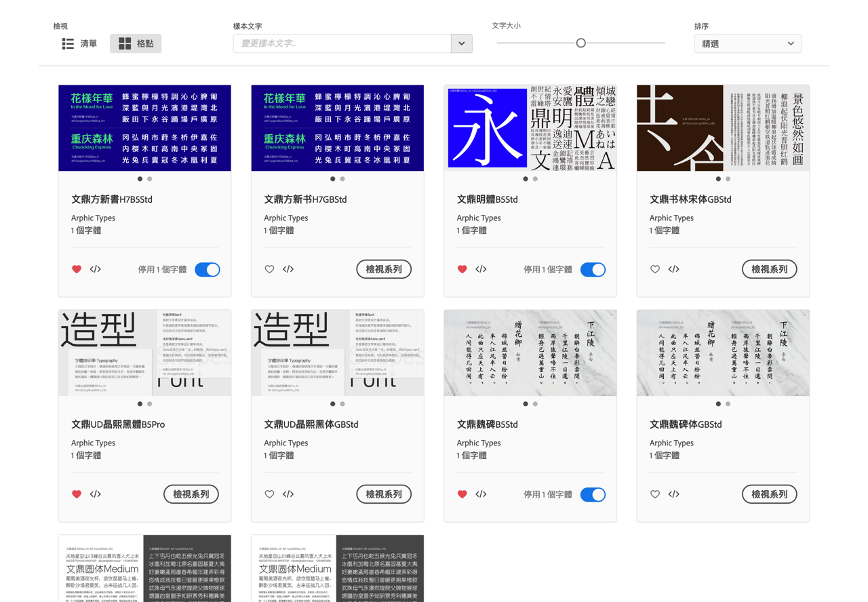Open 文鼎书林宋体GBStd font title link
Screen dimensions: 868x602
(690, 199)
